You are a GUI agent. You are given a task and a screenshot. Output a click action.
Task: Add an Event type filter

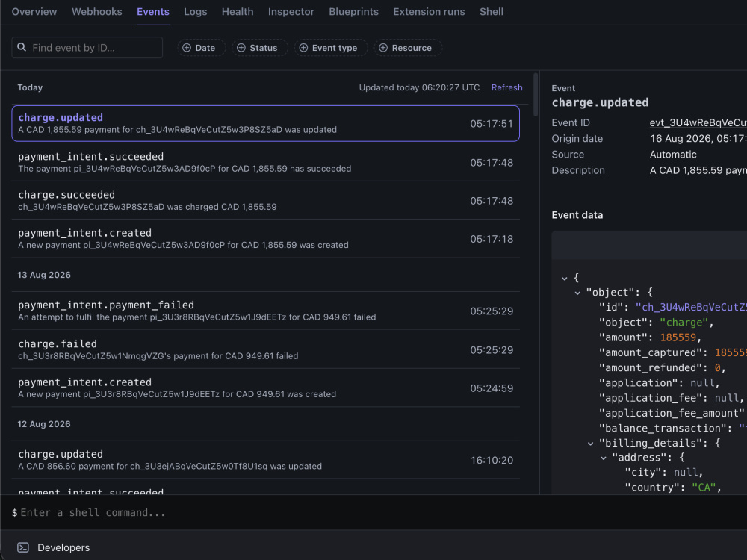(x=331, y=48)
